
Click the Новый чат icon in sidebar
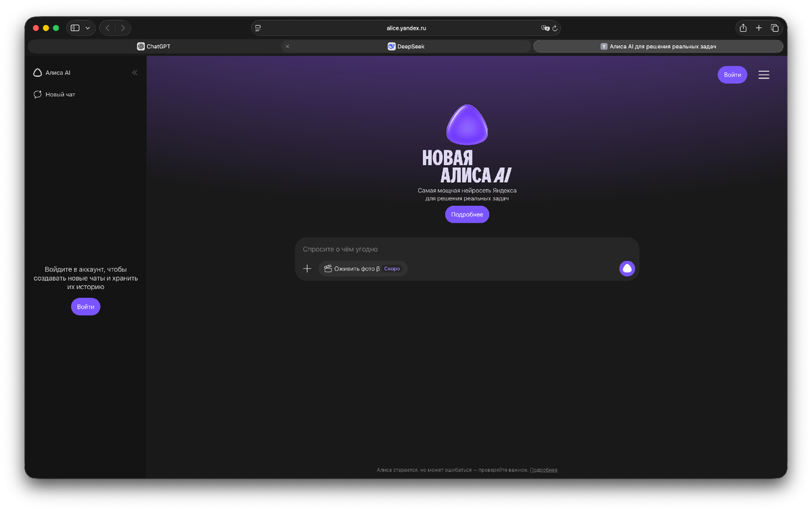tap(38, 95)
